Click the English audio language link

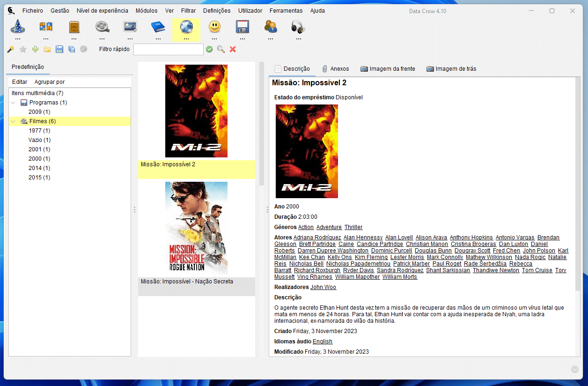tap(323, 341)
